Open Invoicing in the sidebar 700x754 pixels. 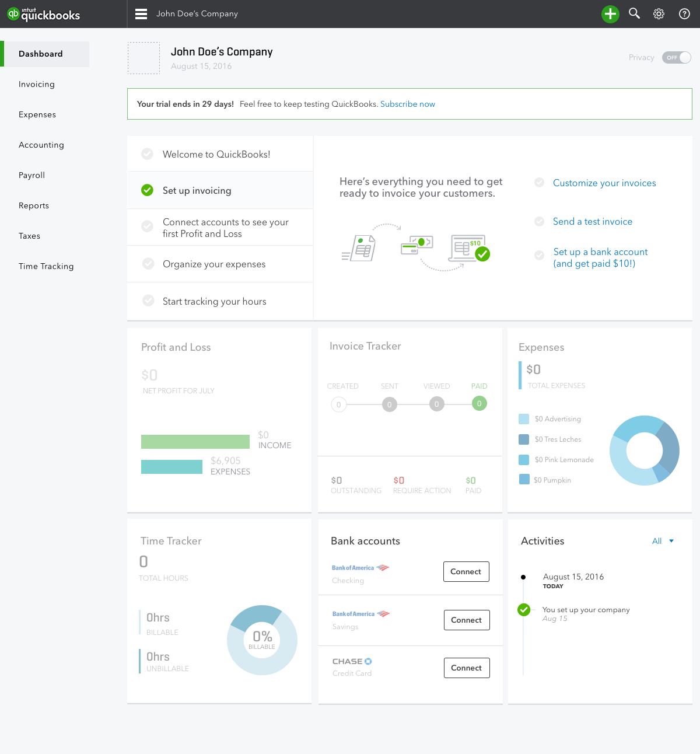[x=37, y=84]
